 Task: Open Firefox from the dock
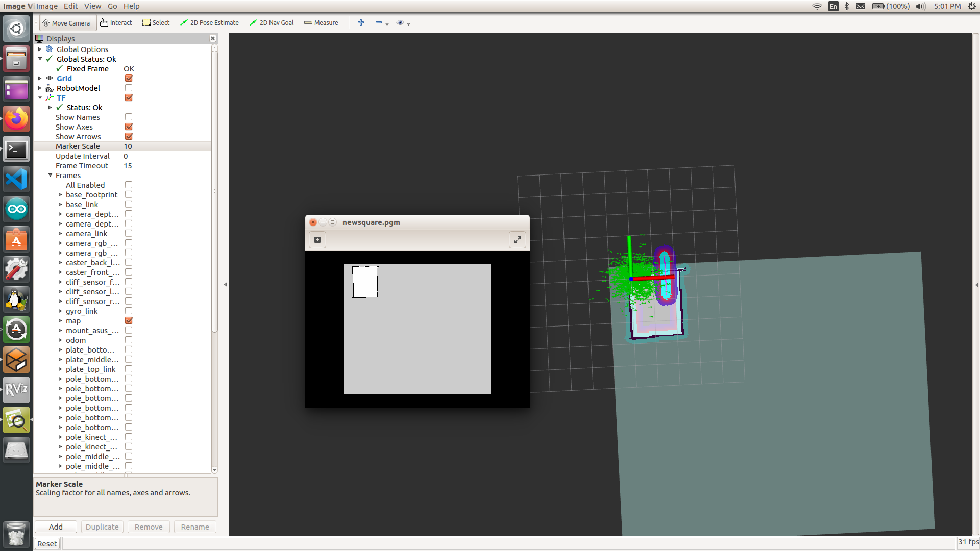coord(16,119)
